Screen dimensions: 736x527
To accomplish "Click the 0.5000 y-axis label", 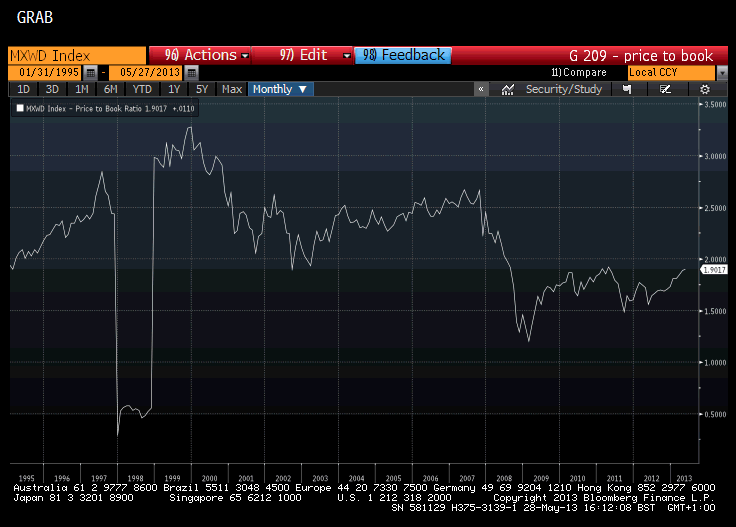I will [715, 414].
